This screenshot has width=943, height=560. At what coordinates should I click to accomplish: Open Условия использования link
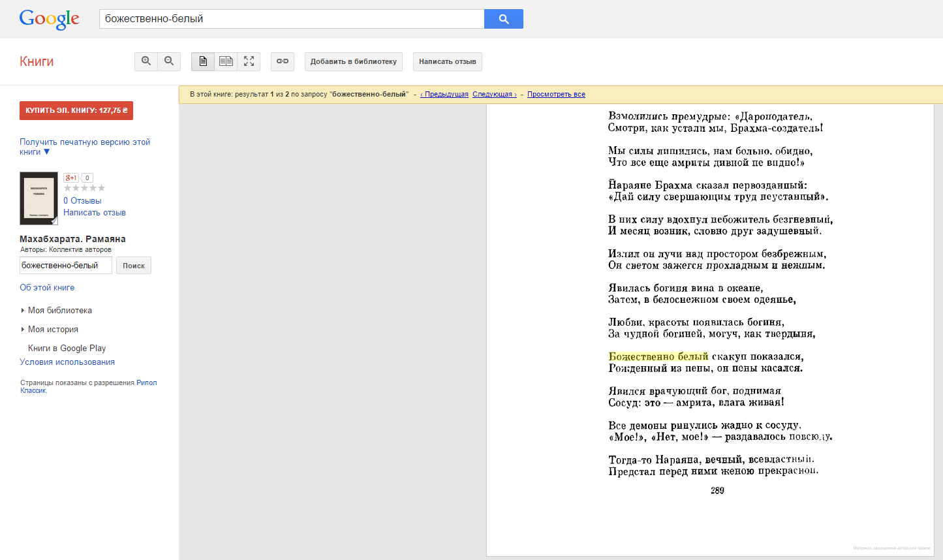point(67,362)
